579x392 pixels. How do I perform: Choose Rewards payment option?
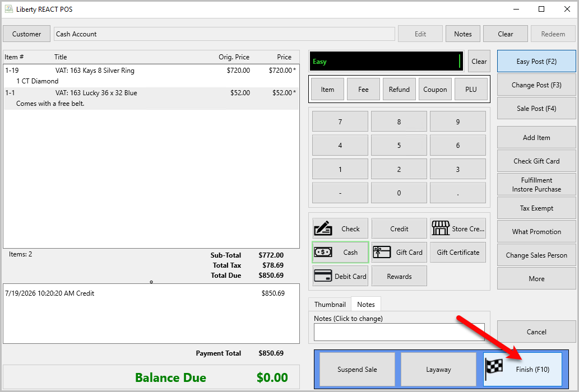[x=399, y=276]
